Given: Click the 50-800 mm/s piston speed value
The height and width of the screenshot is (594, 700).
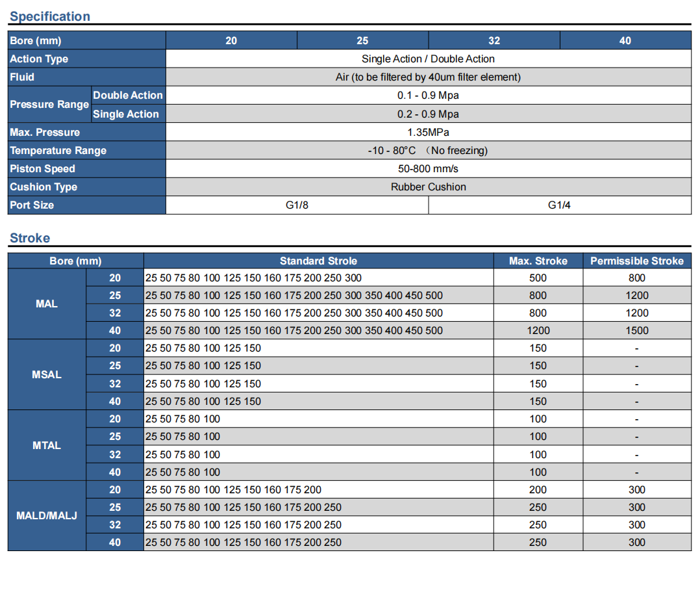Looking at the screenshot, I should pos(428,169).
